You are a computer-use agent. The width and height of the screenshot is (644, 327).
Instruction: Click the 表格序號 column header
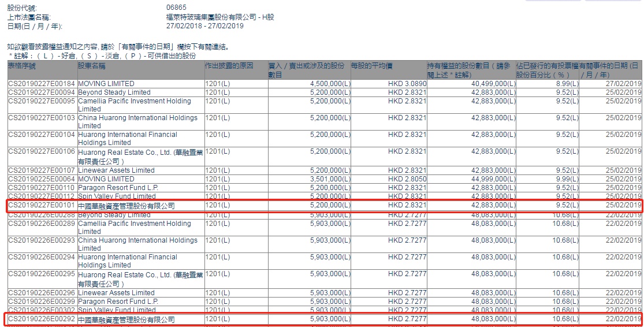point(22,66)
